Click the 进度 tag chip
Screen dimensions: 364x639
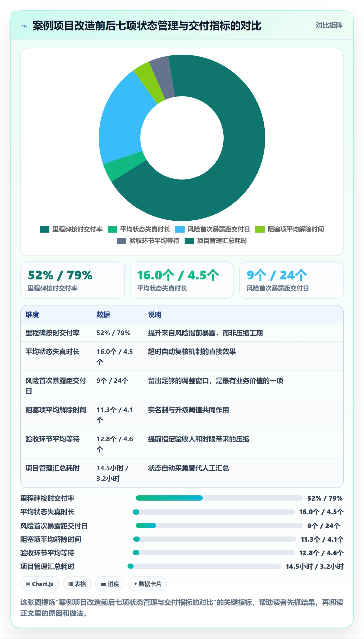click(x=110, y=584)
